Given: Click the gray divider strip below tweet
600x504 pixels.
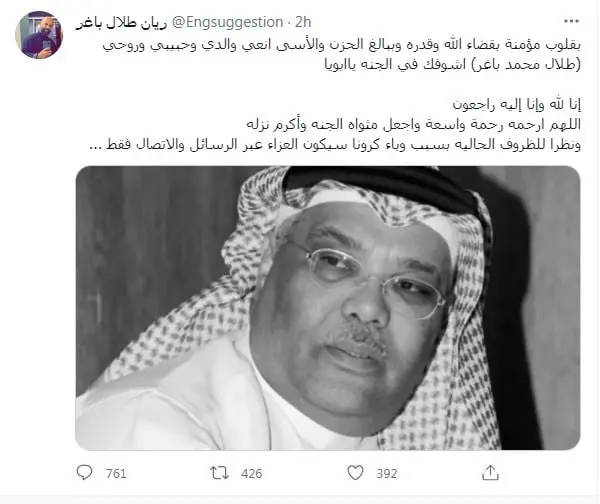Looking at the screenshot, I should tap(300, 499).
